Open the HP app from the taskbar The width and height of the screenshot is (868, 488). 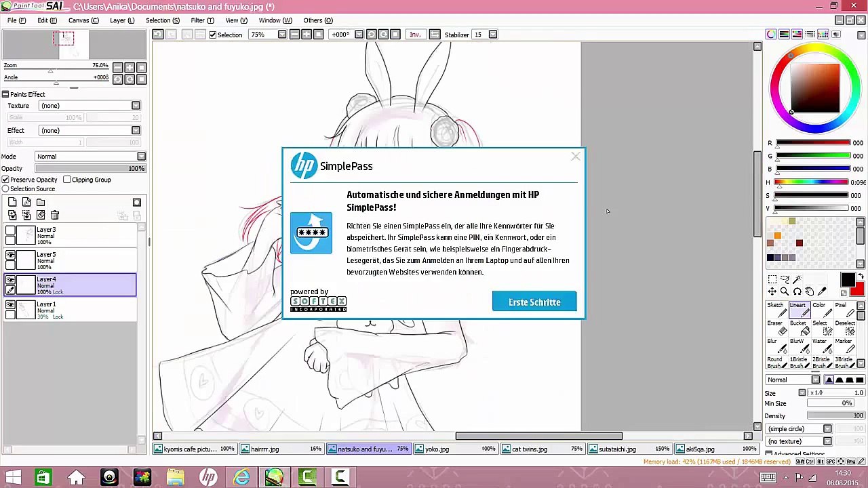(x=208, y=477)
